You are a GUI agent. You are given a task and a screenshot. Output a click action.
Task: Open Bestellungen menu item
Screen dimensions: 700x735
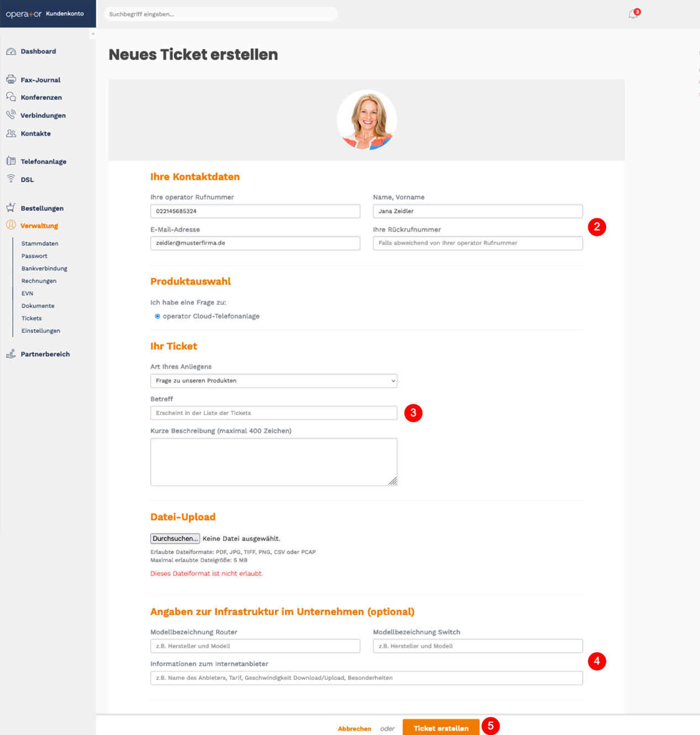(42, 208)
